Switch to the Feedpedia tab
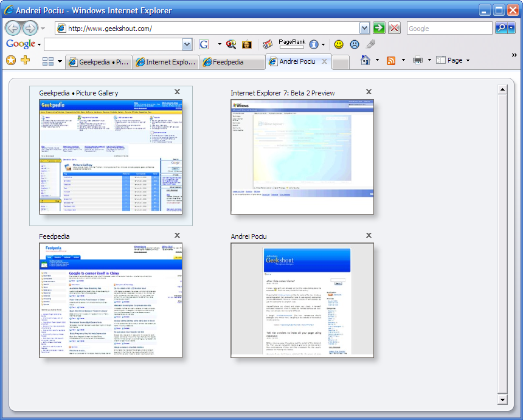 (x=232, y=62)
